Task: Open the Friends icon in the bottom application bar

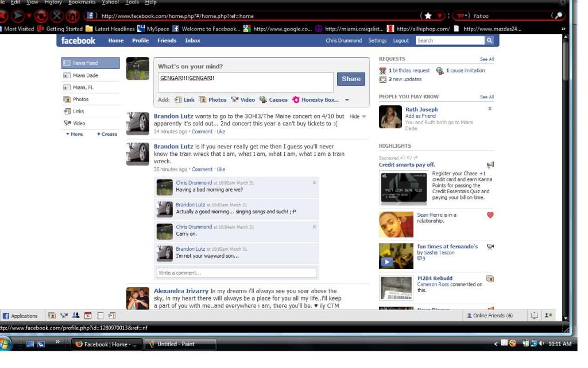Action: click(75, 315)
